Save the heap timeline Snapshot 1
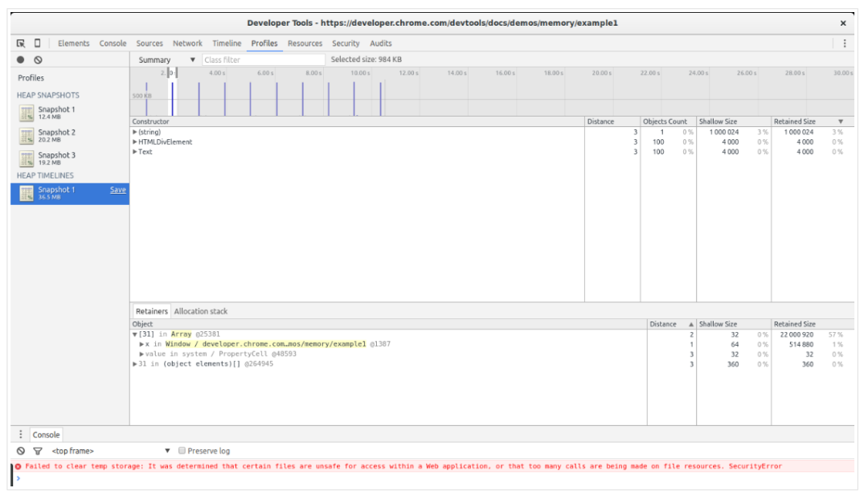The height and width of the screenshot is (500, 868). tap(118, 190)
